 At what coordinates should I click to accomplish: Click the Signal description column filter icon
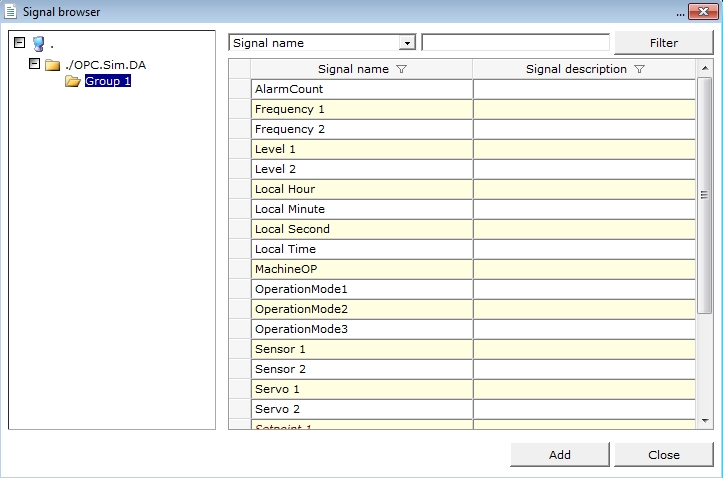click(x=639, y=70)
